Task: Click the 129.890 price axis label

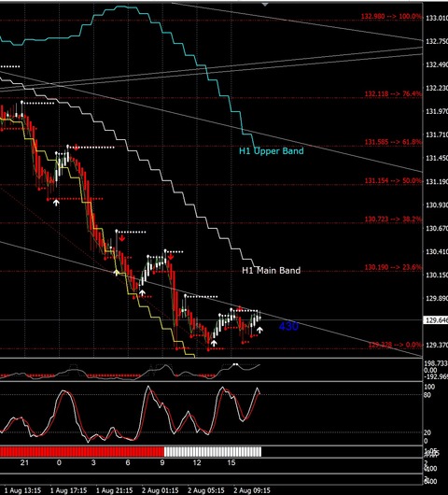Action: [x=437, y=298]
